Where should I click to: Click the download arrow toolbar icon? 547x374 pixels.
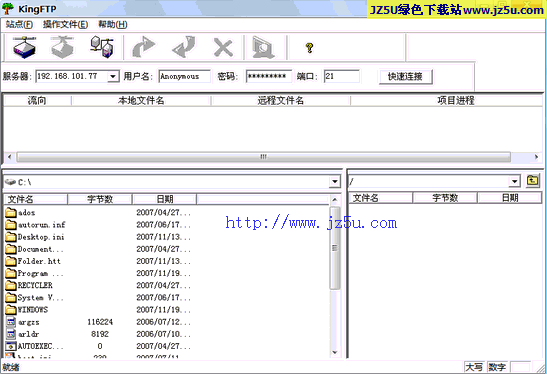pyautogui.click(x=184, y=47)
